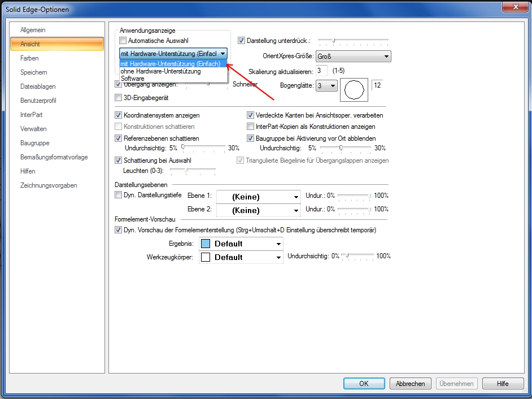Open Bogenglätte dropdown
The image size is (532, 399).
[326, 85]
